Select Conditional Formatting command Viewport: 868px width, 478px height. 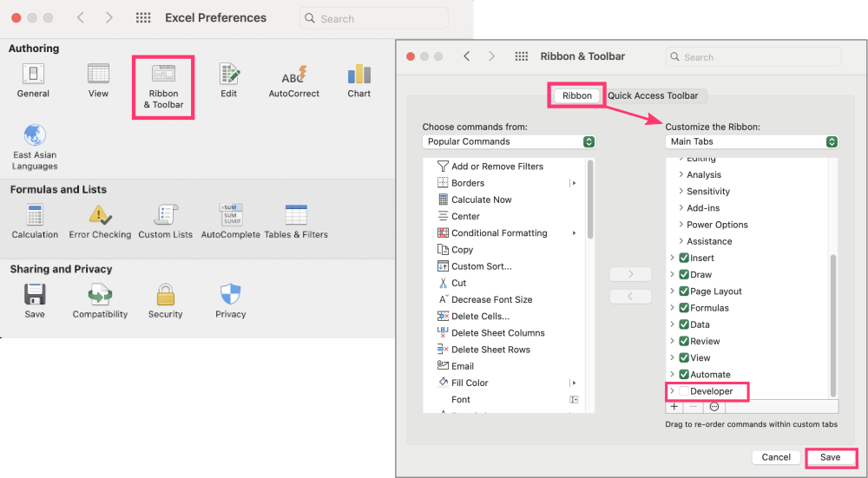492,232
